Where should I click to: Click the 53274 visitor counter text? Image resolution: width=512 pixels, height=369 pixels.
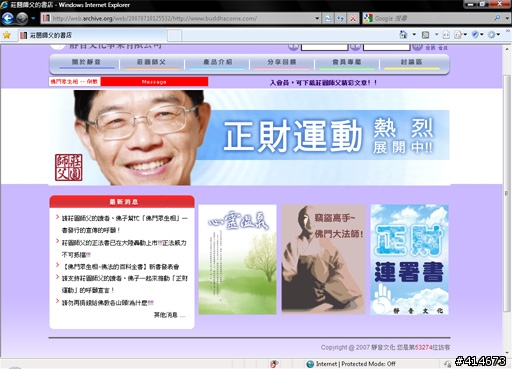click(423, 347)
